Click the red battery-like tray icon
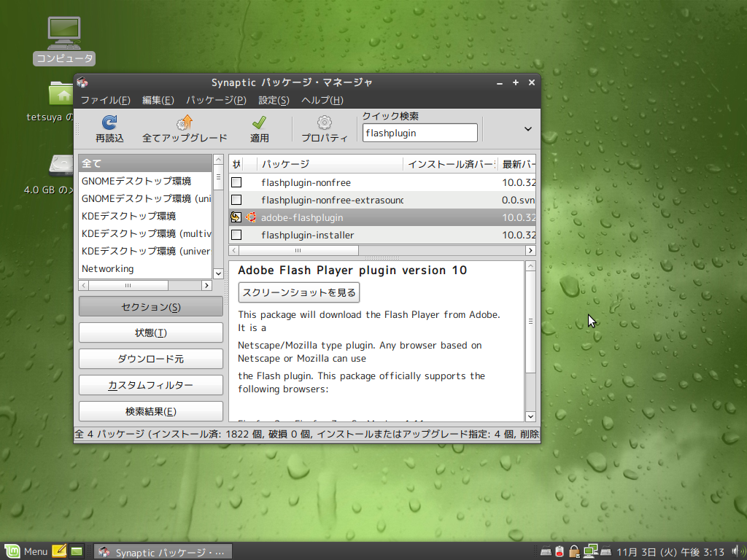Viewport: 747px width, 560px height. point(560,551)
